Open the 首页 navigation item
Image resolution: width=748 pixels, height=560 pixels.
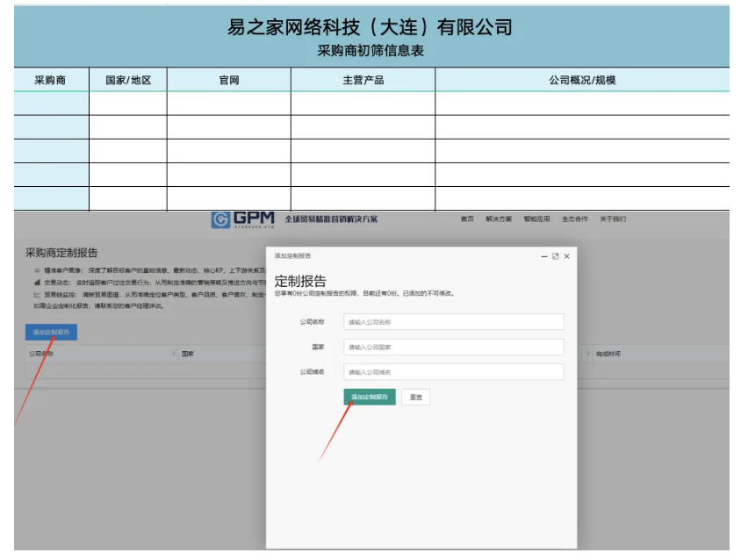(467, 219)
